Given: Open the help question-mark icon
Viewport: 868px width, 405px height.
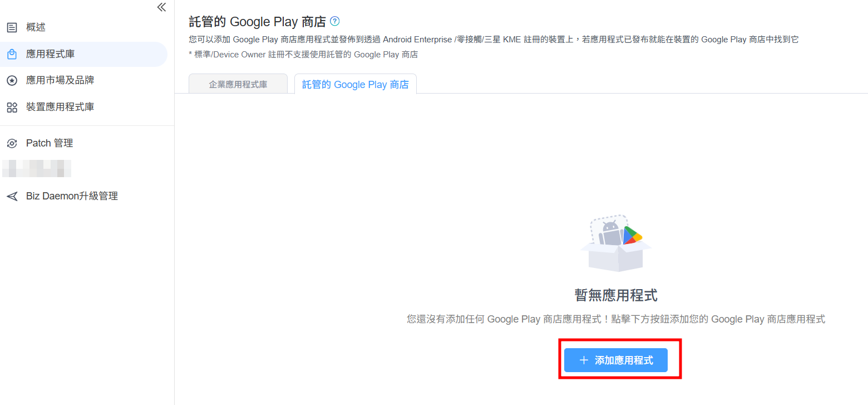Looking at the screenshot, I should click(x=334, y=21).
